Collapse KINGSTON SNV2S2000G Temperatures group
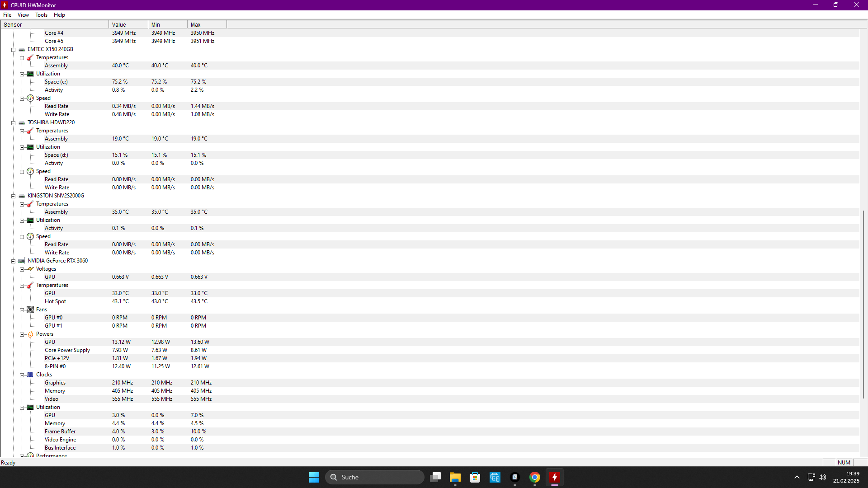 [x=22, y=204]
